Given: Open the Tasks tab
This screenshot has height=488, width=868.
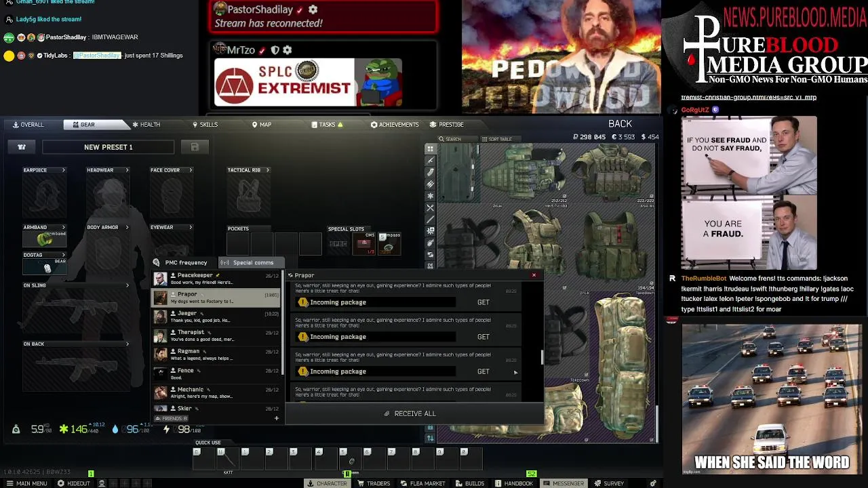Looking at the screenshot, I should (x=327, y=125).
